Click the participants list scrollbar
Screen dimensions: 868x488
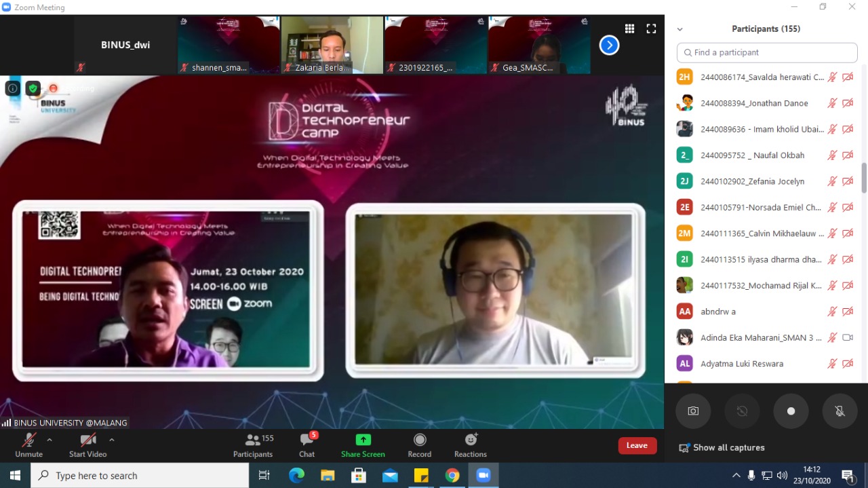(864, 178)
